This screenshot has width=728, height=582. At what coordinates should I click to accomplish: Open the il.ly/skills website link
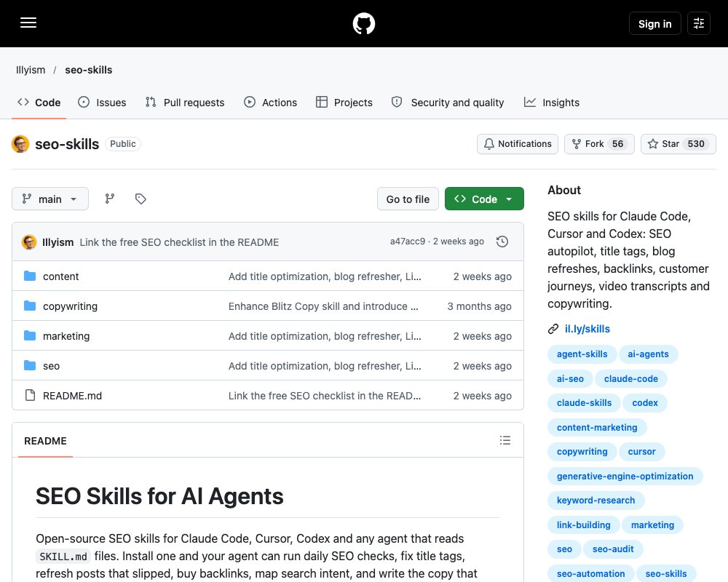point(587,329)
